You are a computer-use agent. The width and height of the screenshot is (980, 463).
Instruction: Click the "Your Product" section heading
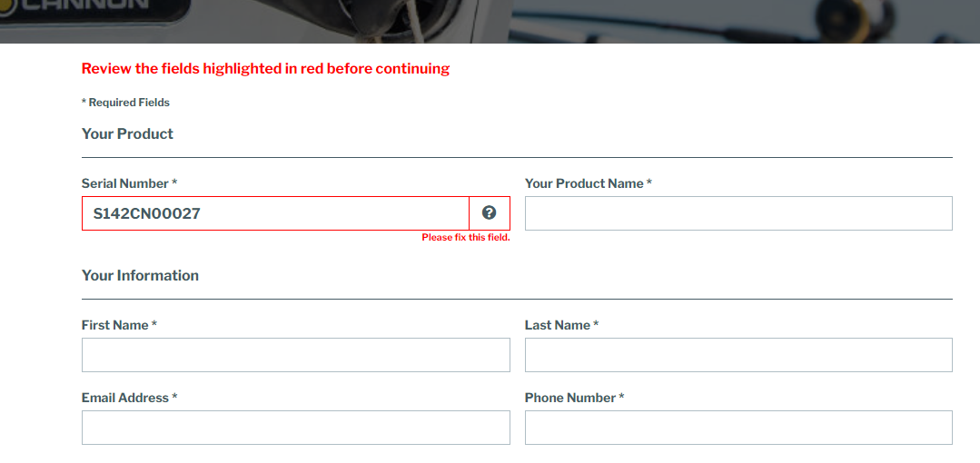tap(127, 133)
